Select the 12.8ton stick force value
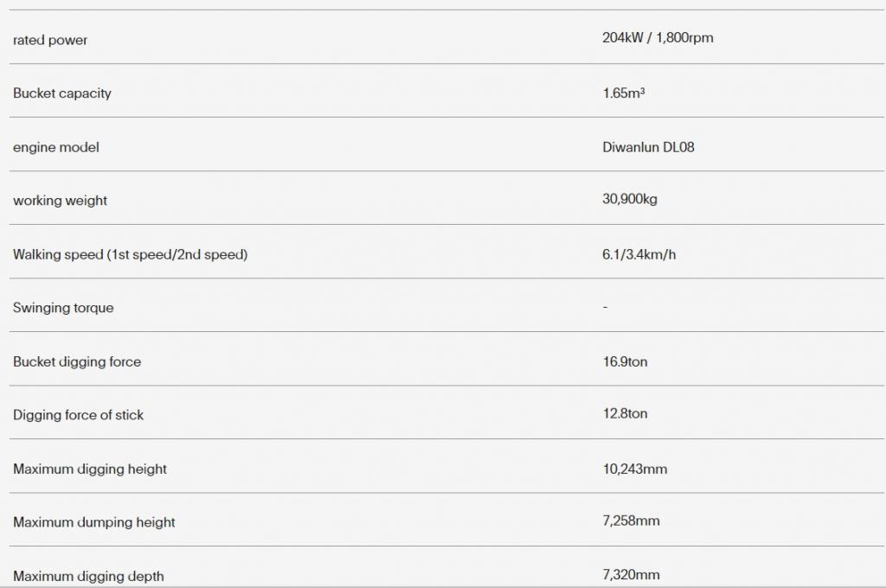The height and width of the screenshot is (588, 886). pyautogui.click(x=625, y=414)
